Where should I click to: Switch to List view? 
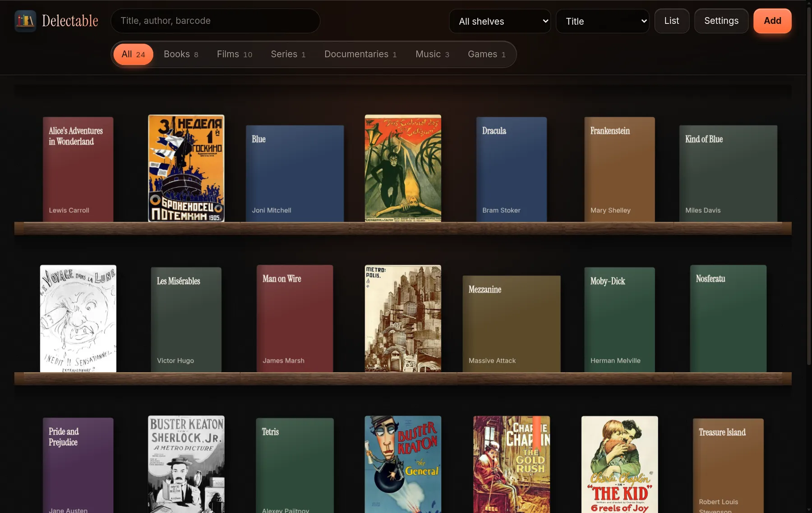coord(671,21)
